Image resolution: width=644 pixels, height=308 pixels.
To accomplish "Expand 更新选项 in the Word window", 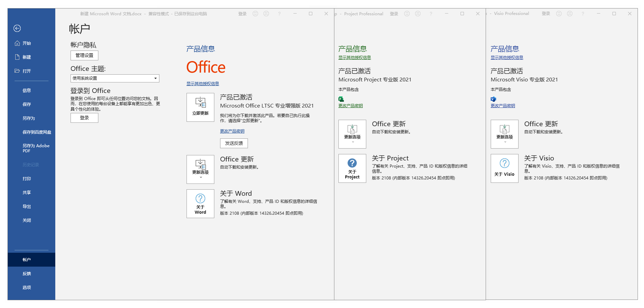I will [x=200, y=170].
